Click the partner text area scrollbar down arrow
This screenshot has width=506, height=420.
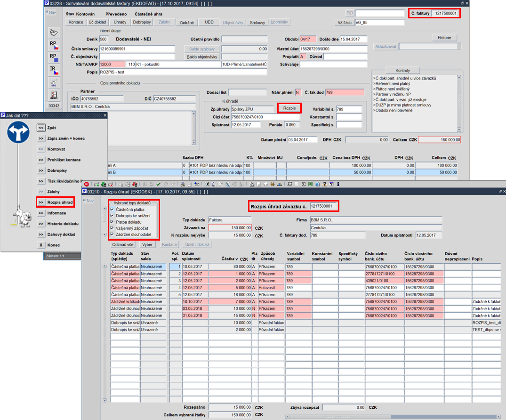coord(193,142)
